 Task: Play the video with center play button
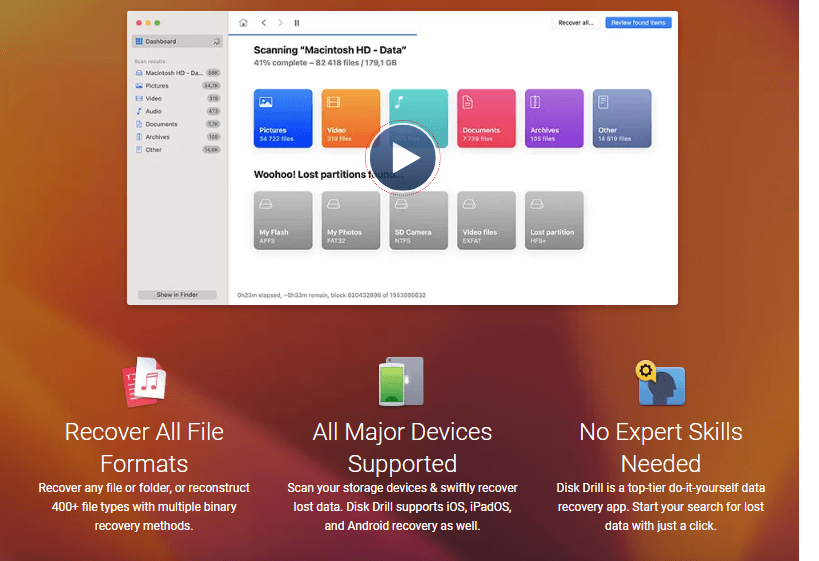[x=402, y=158]
